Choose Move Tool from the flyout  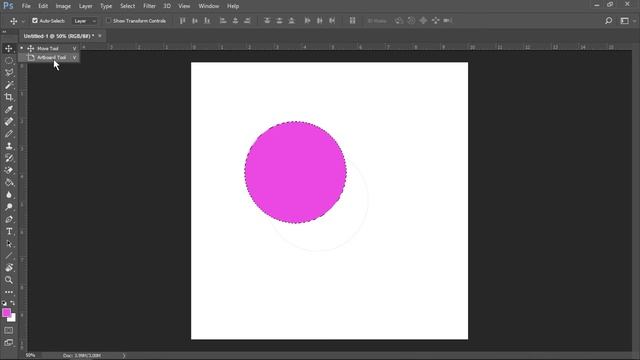click(x=50, y=48)
